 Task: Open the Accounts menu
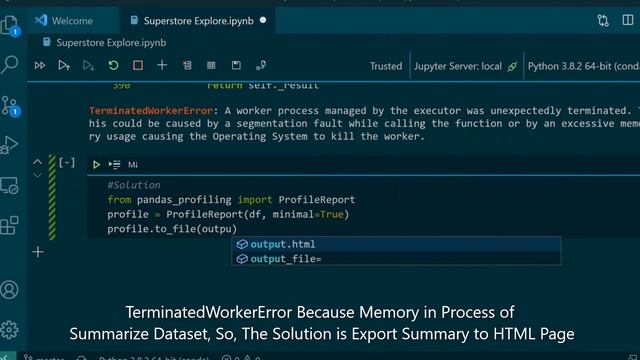click(10, 289)
